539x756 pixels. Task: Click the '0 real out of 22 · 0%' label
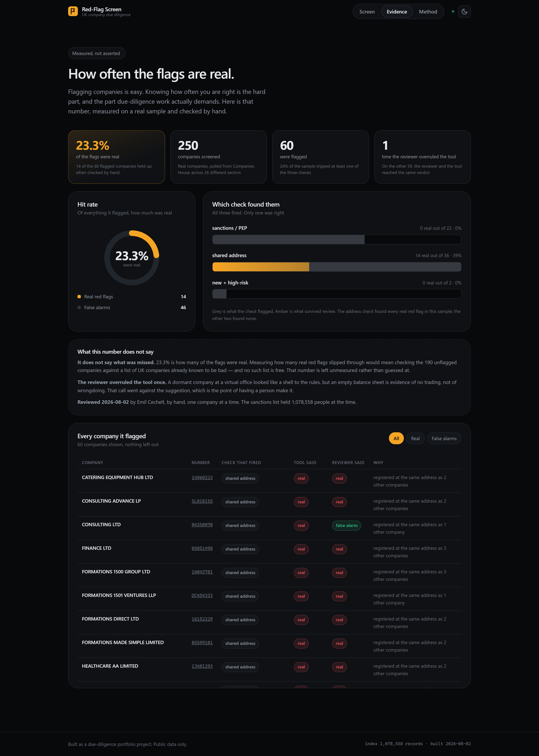pos(440,228)
